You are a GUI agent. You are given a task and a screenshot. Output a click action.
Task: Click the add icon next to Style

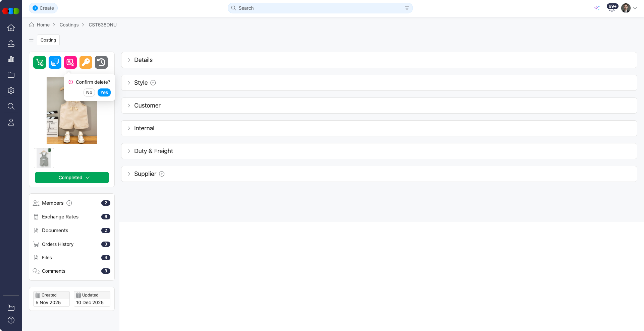153,83
